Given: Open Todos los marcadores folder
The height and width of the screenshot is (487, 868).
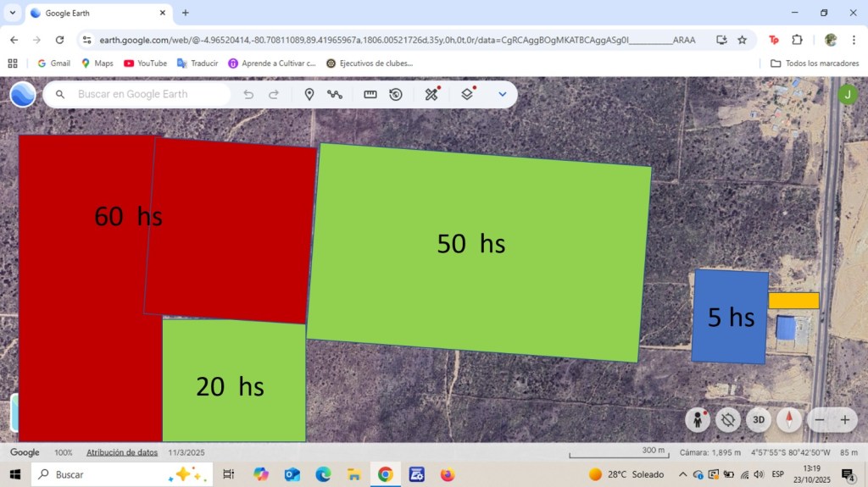Looking at the screenshot, I should pos(814,64).
